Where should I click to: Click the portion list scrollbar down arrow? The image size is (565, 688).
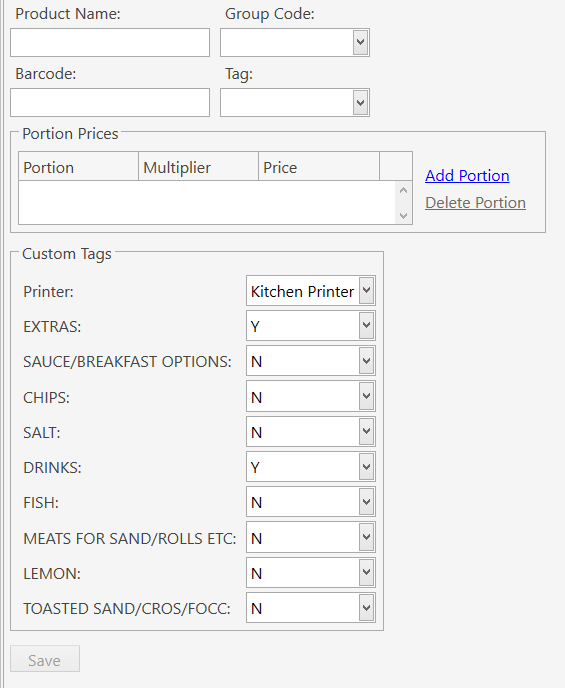click(404, 216)
